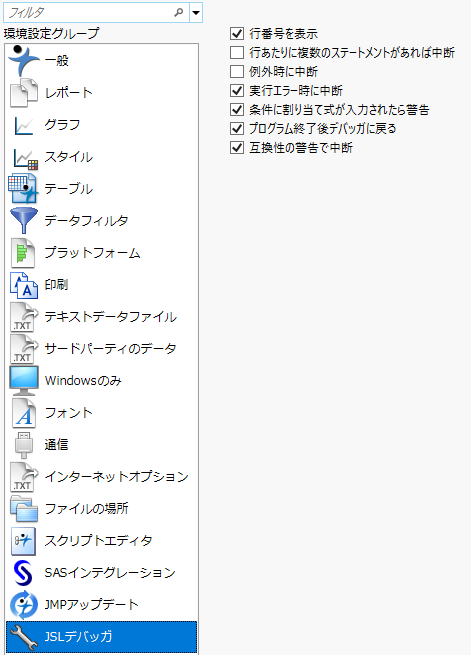Viewport: 471px width, 655px height.
Task: Select the JMPアップデート group label
Action: 91,604
